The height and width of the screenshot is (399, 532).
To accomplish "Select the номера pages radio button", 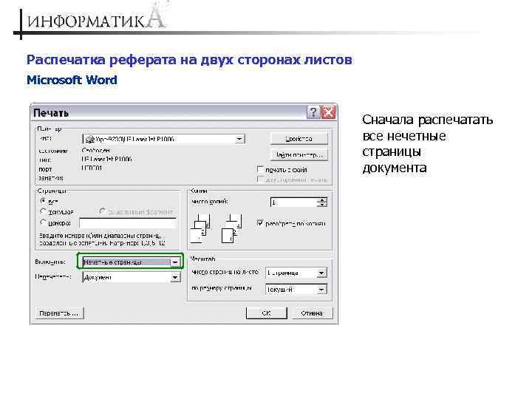I will tap(43, 222).
